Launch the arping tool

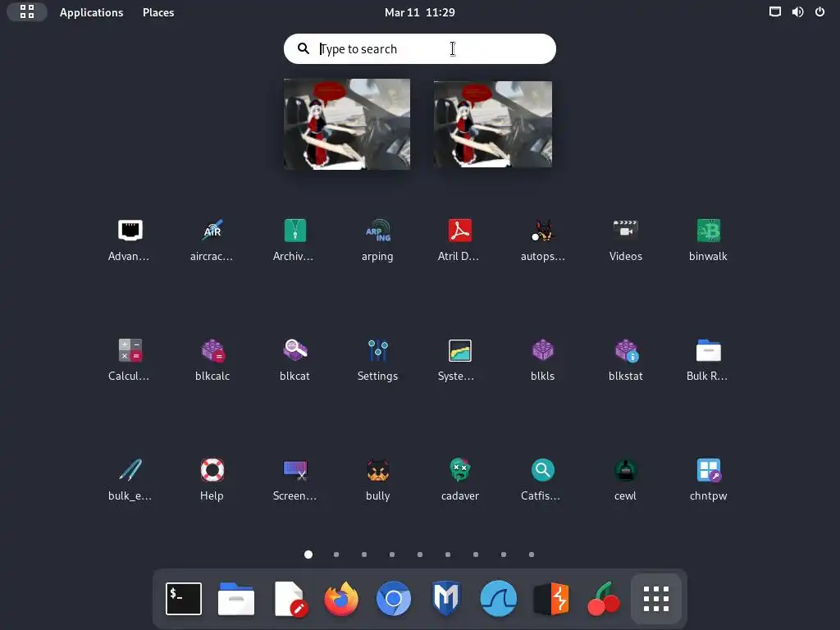[377, 231]
